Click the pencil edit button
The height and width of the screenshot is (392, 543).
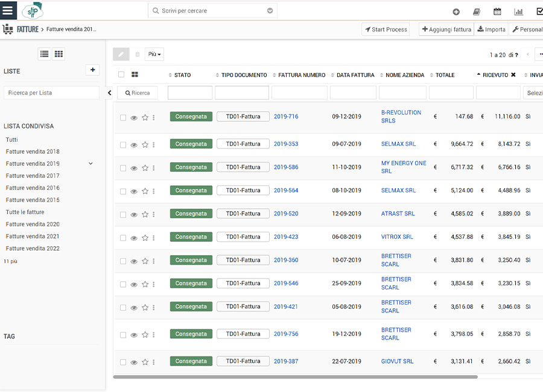pyautogui.click(x=121, y=54)
